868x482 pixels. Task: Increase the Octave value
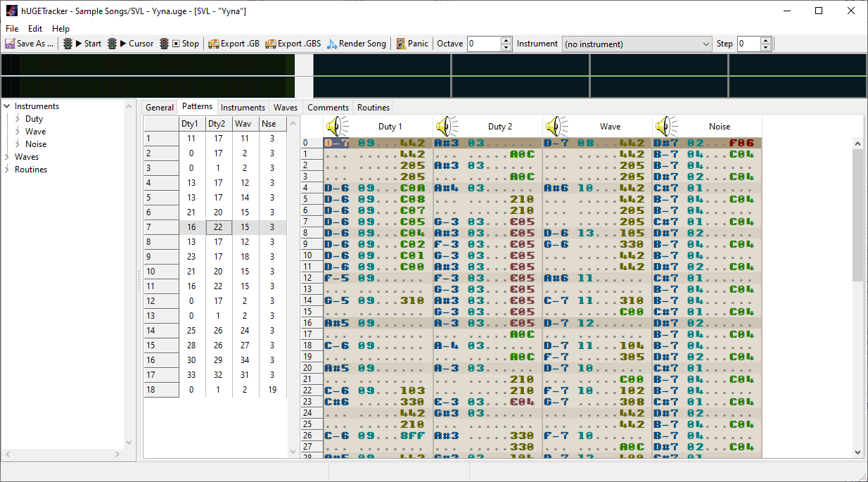click(x=506, y=40)
